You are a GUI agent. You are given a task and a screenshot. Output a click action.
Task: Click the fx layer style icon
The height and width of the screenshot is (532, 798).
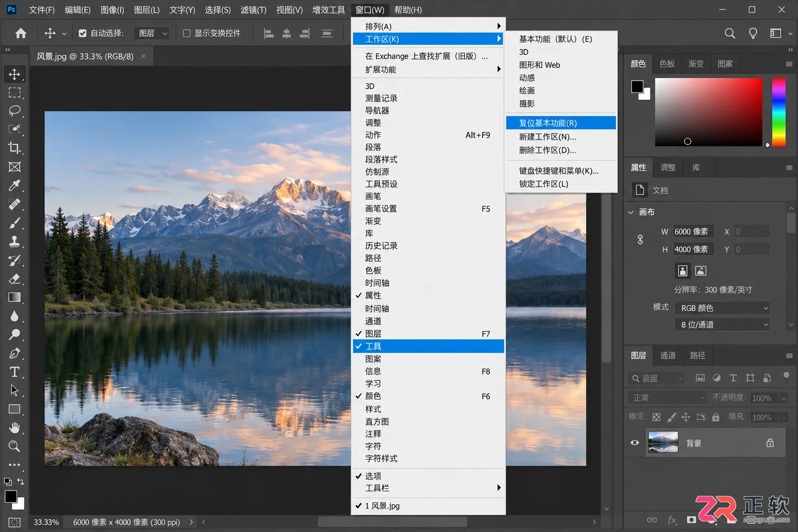pyautogui.click(x=672, y=520)
